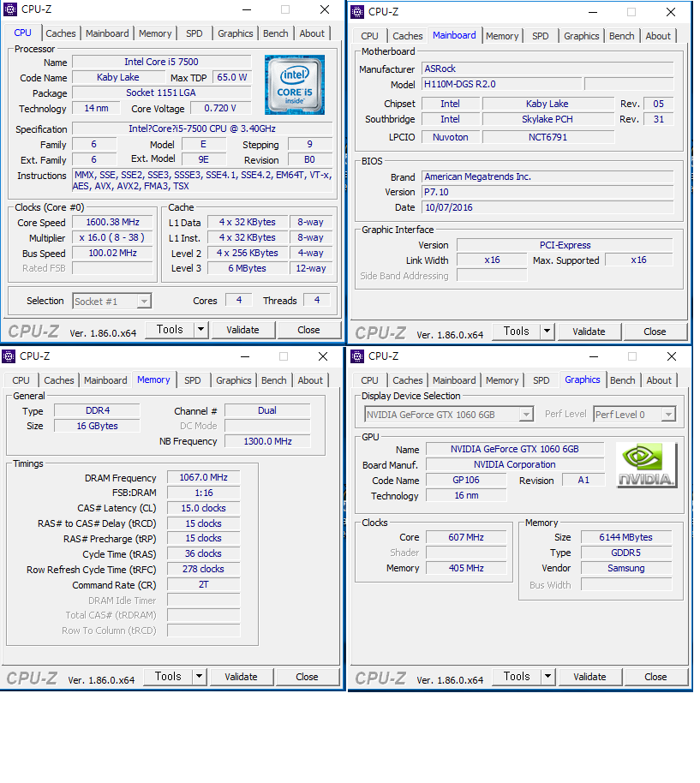Click the CPU-Z title icon in the Memory Timings window
The image size is (700, 783).
click(9, 356)
